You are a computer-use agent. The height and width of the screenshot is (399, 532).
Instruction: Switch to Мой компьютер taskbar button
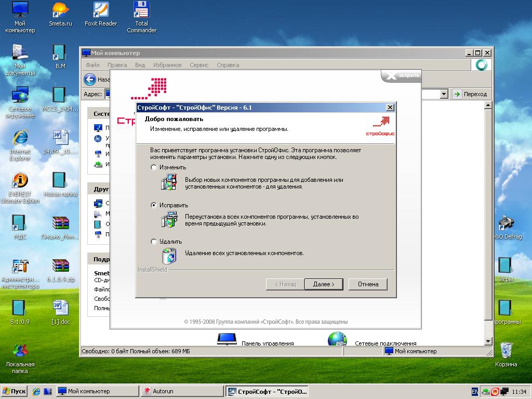[x=97, y=391]
